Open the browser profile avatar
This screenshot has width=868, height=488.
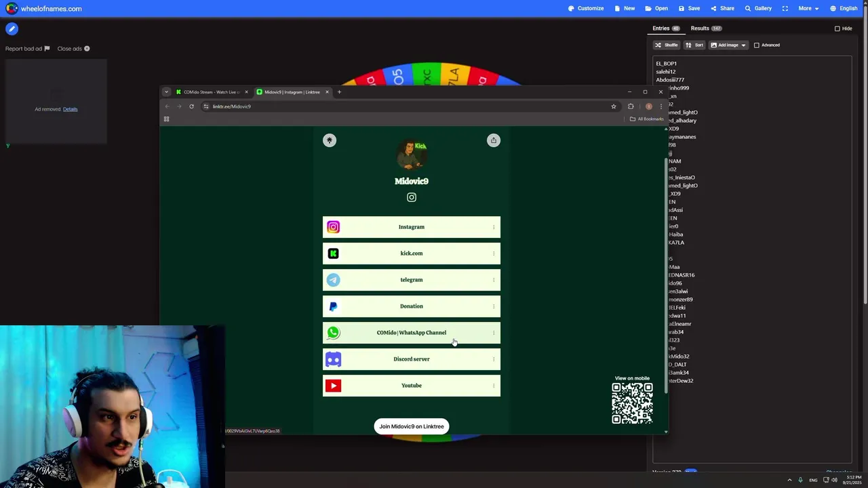pos(648,106)
